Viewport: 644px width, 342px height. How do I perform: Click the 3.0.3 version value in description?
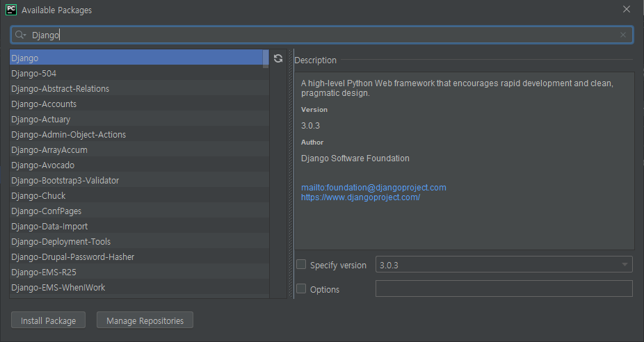(310, 126)
